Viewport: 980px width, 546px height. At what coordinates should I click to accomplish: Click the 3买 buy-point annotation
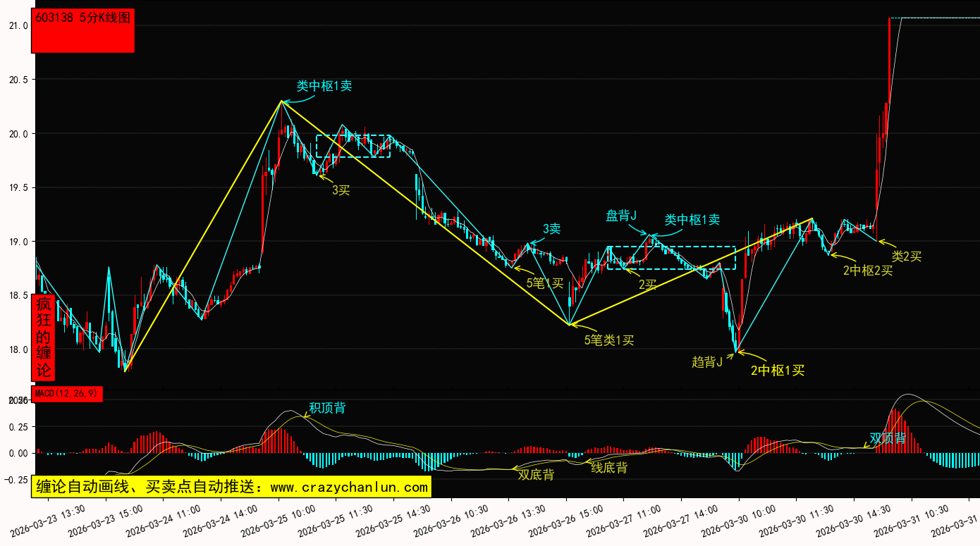[341, 190]
